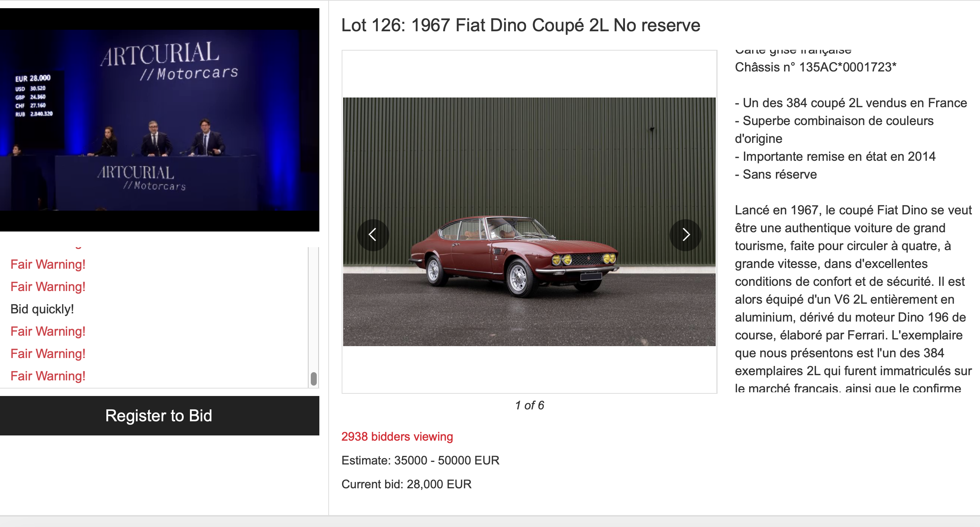Select the Bid quickly! message
Viewport: 980px width, 527px height.
(42, 309)
